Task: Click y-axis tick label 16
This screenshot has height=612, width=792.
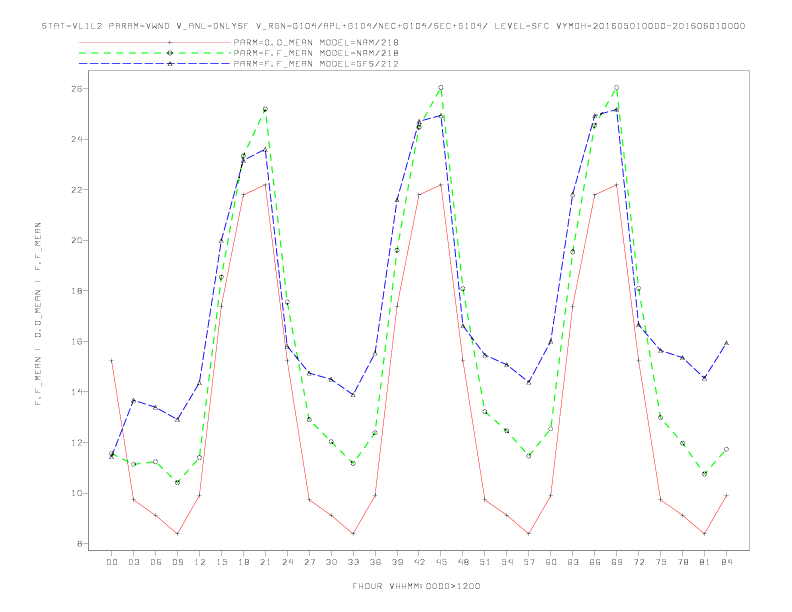Action: tap(77, 341)
